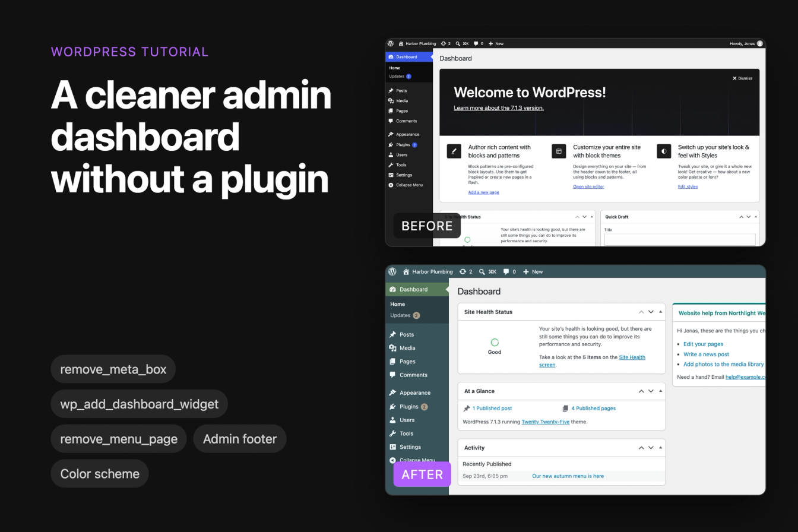Viewport: 798px width, 532px height.
Task: Click Comments icon in BEFORE sidebar
Action: [x=391, y=121]
